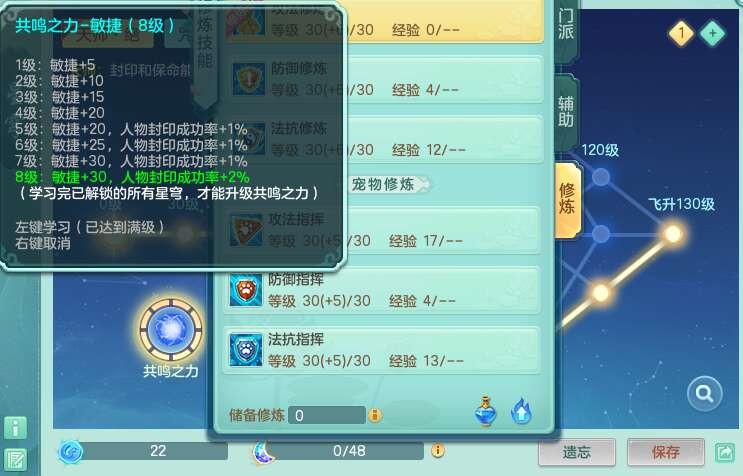Image resolution: width=743 pixels, height=476 pixels.
Task: Select the yellow diamond plan 1
Action: (x=681, y=33)
